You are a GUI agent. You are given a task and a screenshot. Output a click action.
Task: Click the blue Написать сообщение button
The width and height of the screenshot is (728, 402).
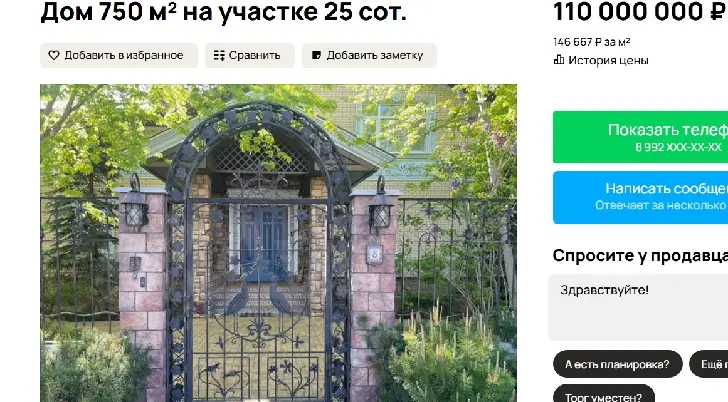(640, 197)
